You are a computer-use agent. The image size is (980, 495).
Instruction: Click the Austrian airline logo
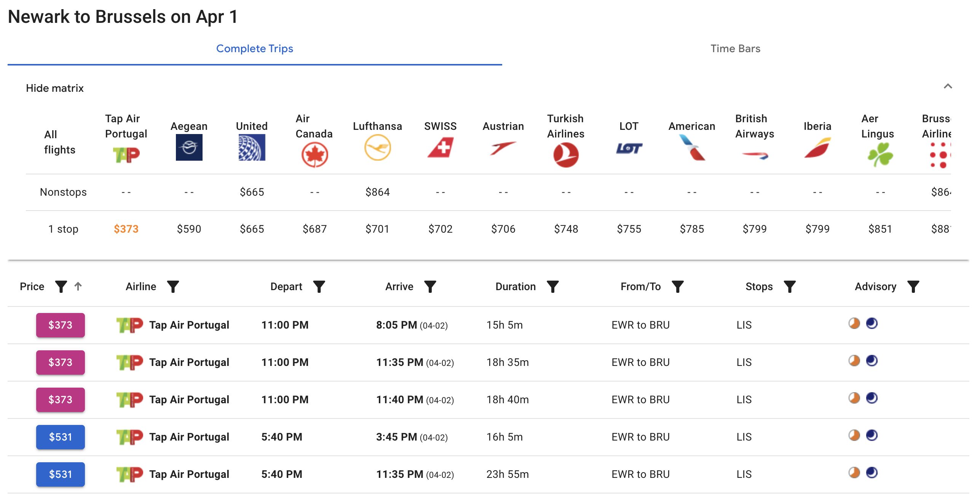[x=503, y=148]
